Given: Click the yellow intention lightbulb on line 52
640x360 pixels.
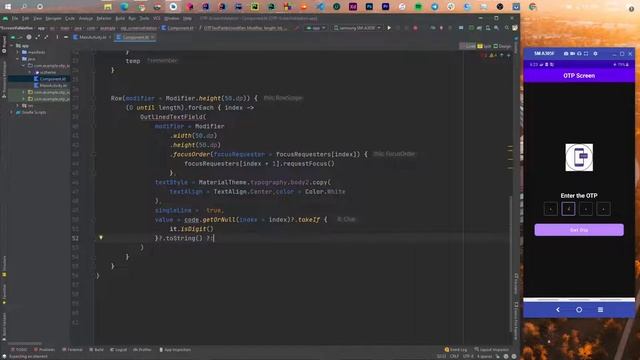Looking at the screenshot, I should pyautogui.click(x=101, y=238).
